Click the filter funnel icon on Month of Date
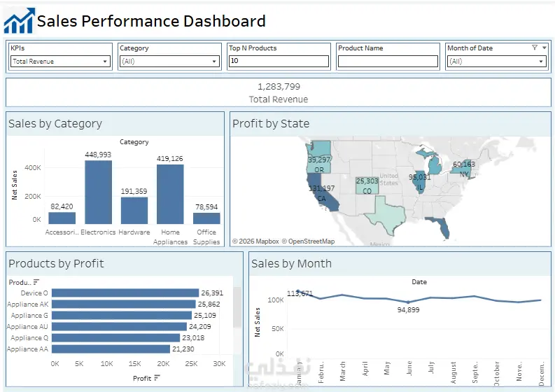 point(535,48)
